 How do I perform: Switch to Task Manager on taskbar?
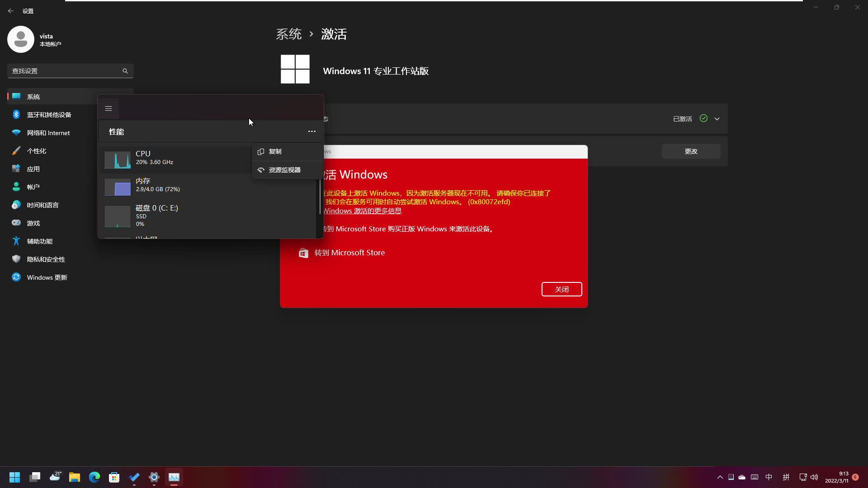click(174, 477)
